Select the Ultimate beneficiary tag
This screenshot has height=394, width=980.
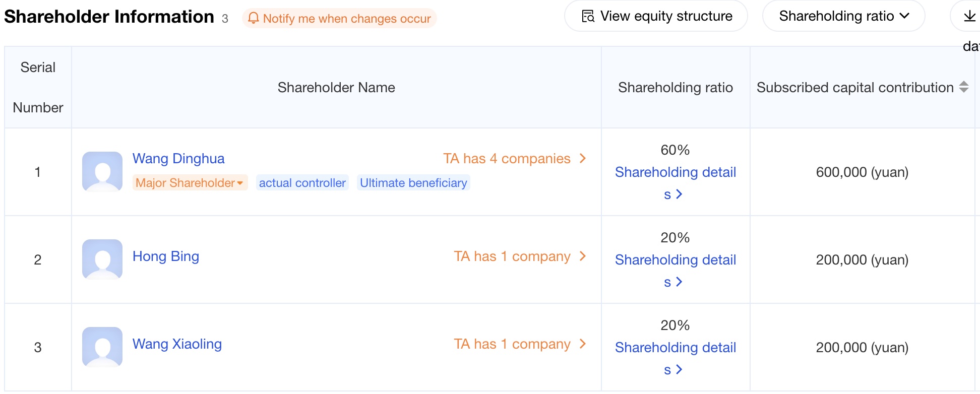413,182
